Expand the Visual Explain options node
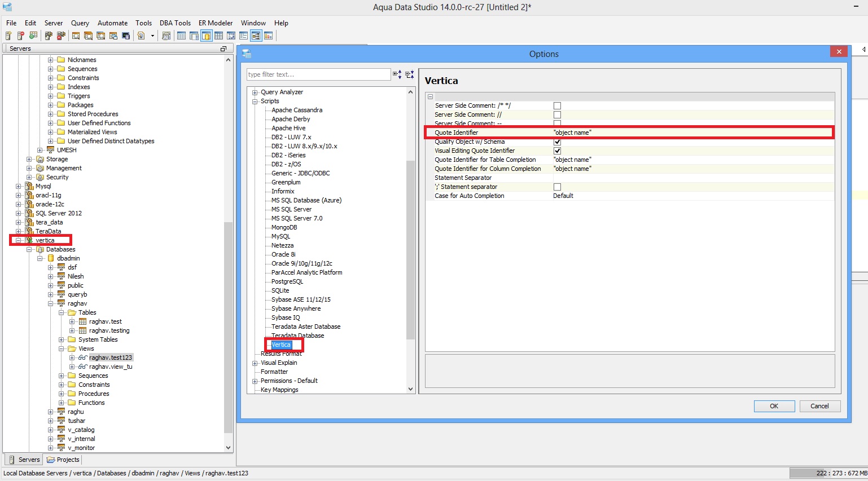Viewport: 868px width, 481px height. pyautogui.click(x=255, y=363)
